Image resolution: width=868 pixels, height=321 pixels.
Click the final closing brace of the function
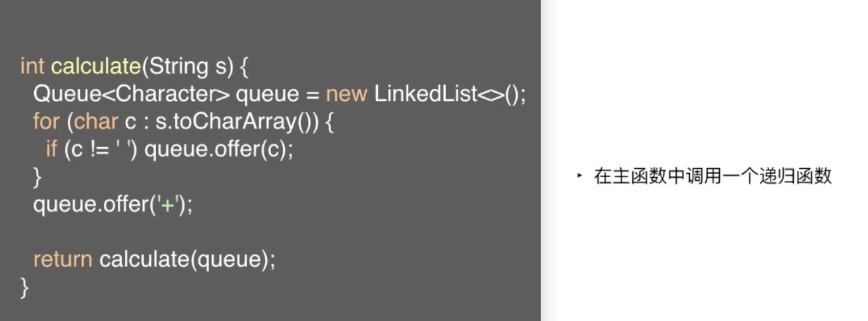pos(25,287)
